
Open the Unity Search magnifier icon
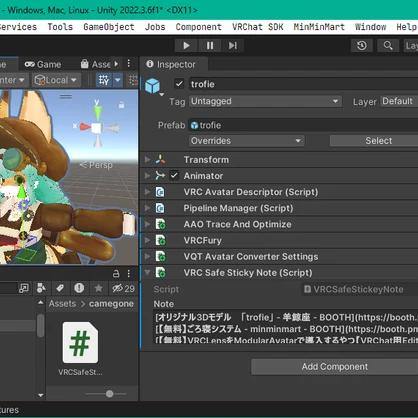(x=388, y=45)
